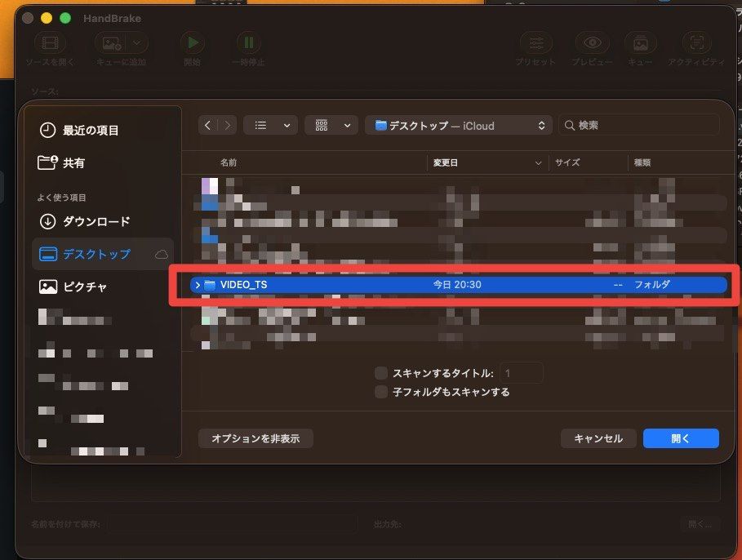742x560 pixels.
Task: Click the フォルダ type cell
Action: 652,285
